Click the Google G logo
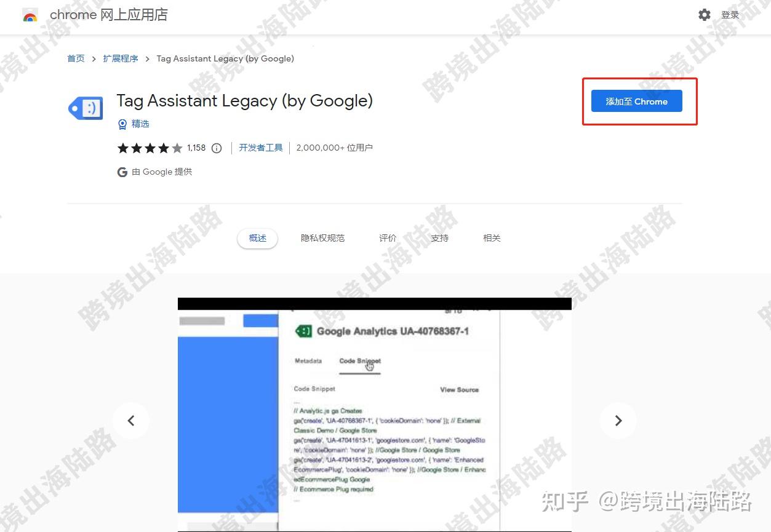Screen dimensions: 771x532 (x=122, y=172)
